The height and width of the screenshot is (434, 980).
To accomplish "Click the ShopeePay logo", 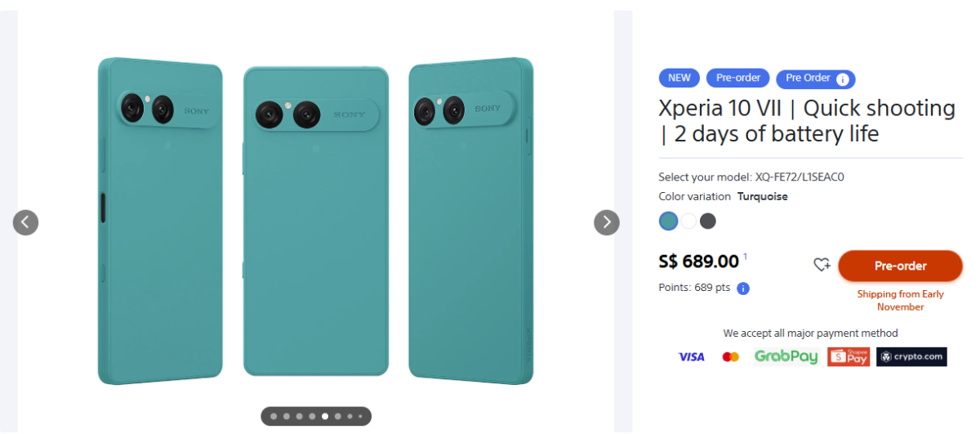I will 849,357.
